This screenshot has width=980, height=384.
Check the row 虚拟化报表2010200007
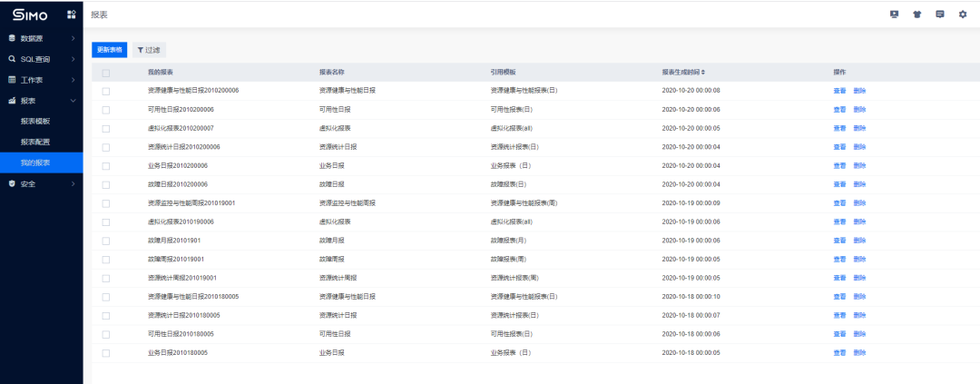click(105, 128)
